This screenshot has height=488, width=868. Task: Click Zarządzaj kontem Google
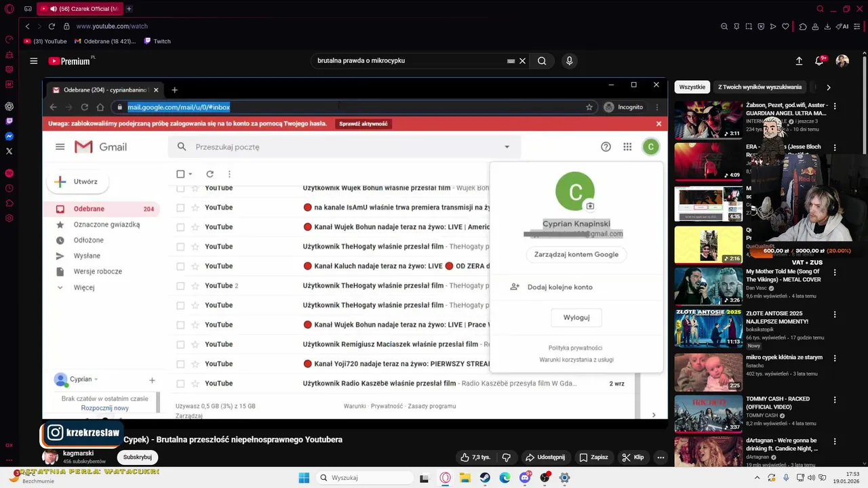[x=576, y=254]
